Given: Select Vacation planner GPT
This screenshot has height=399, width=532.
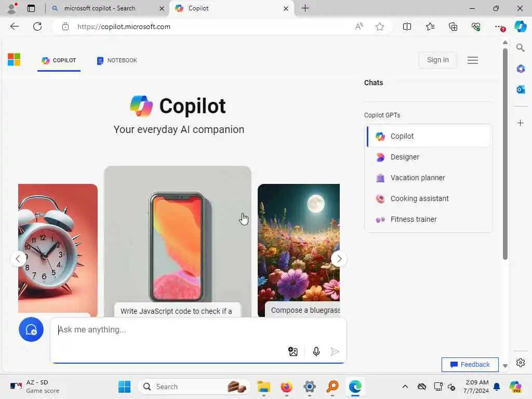Looking at the screenshot, I should (x=429, y=178).
